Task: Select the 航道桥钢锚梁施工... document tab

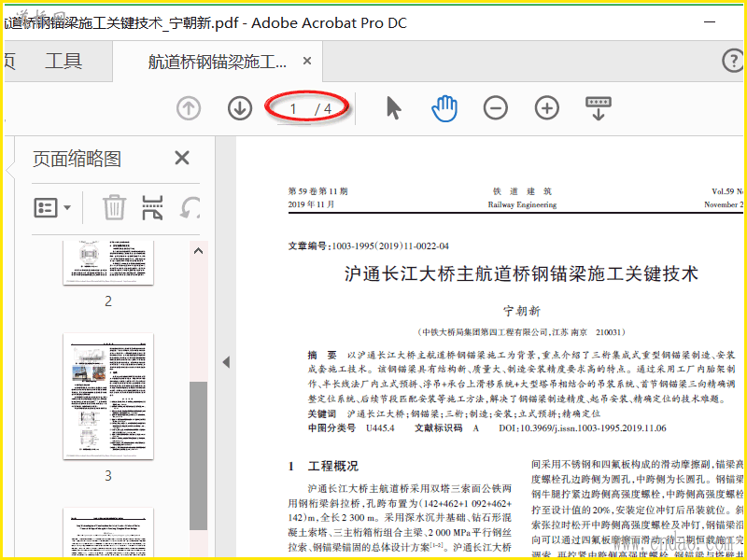Action: 218,62
